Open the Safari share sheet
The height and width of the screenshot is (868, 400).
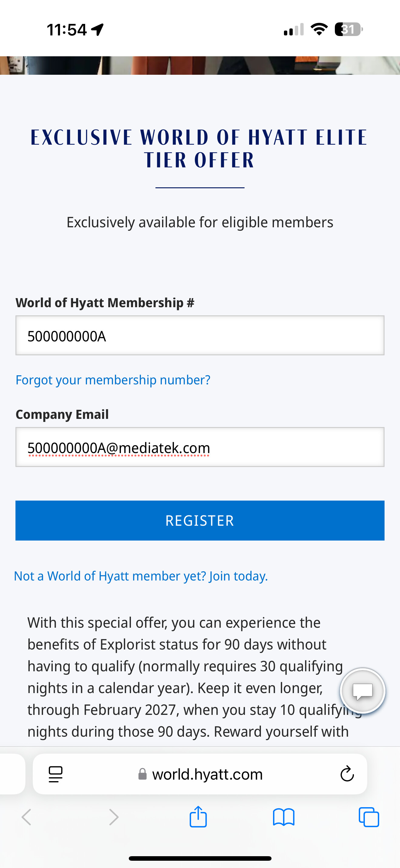pyautogui.click(x=198, y=817)
